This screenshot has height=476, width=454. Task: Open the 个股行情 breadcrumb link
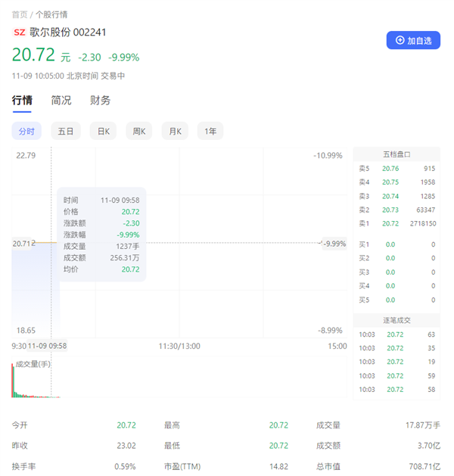click(51, 14)
